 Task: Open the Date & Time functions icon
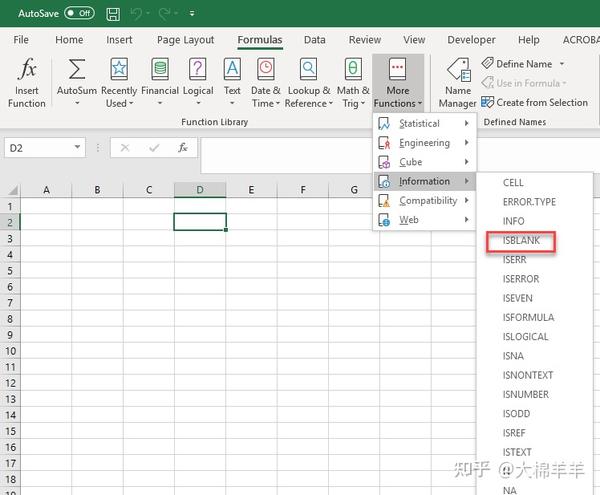[x=266, y=69]
